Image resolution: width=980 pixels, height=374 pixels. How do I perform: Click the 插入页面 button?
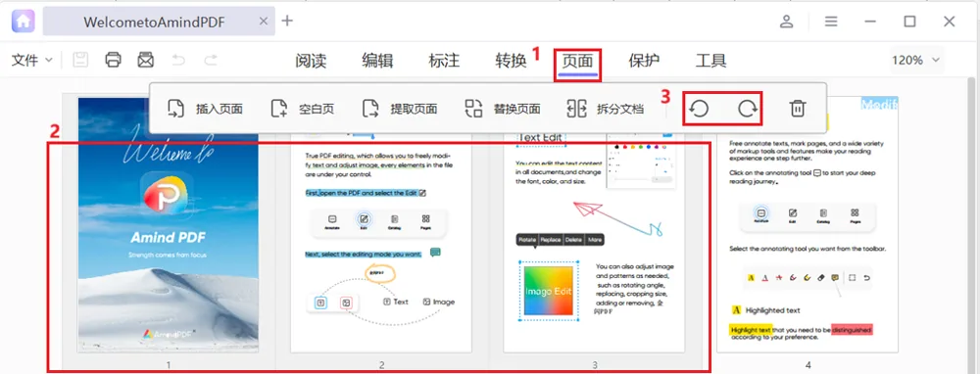pos(205,109)
